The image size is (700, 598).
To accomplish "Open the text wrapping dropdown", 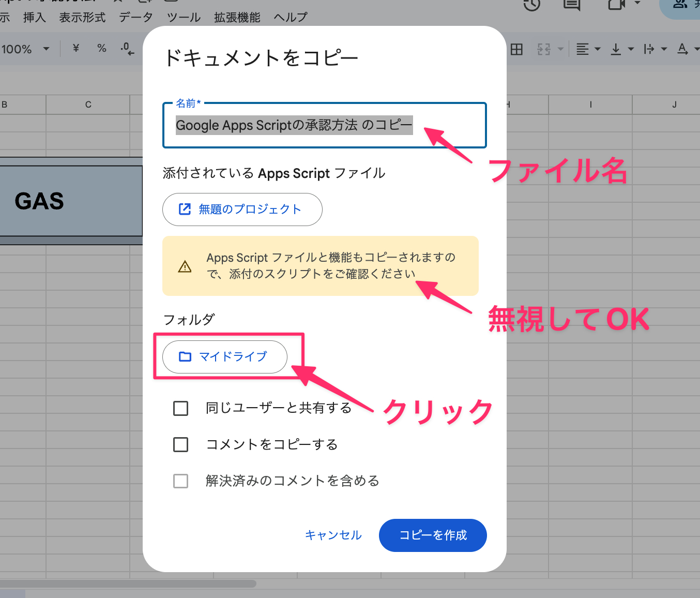I will [656, 49].
